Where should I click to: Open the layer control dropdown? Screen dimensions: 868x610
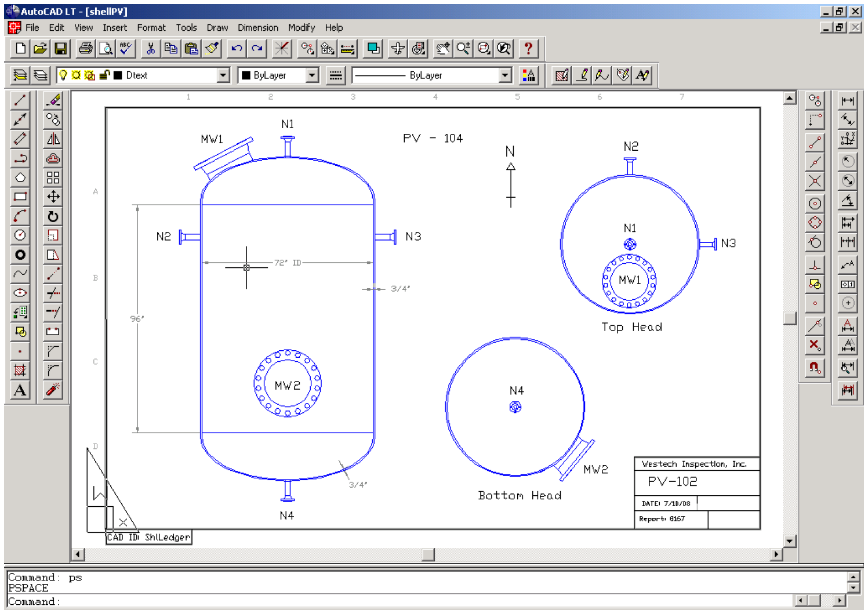223,75
